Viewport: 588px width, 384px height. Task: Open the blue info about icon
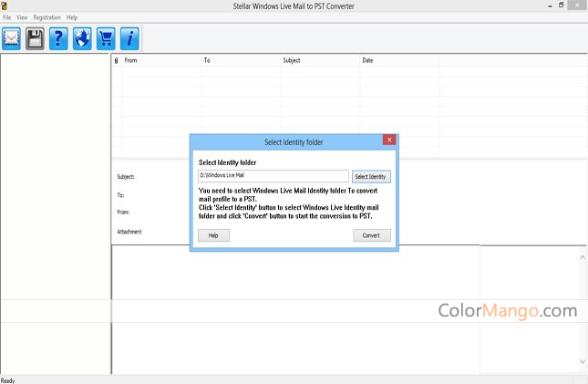pos(129,38)
